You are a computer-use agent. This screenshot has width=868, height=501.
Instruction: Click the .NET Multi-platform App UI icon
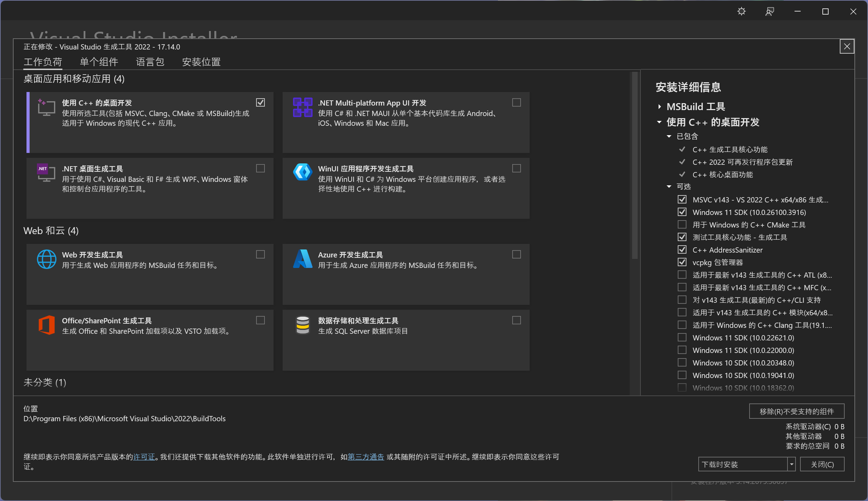(302, 107)
